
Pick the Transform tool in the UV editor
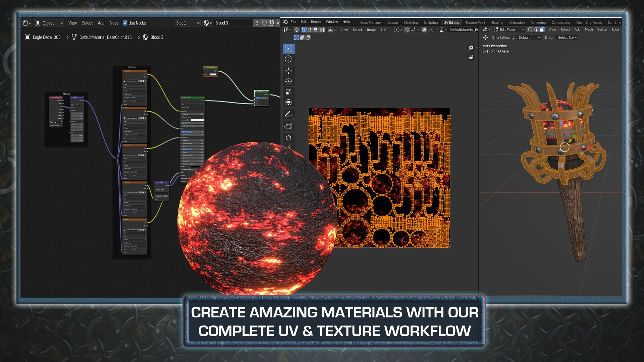[x=289, y=102]
